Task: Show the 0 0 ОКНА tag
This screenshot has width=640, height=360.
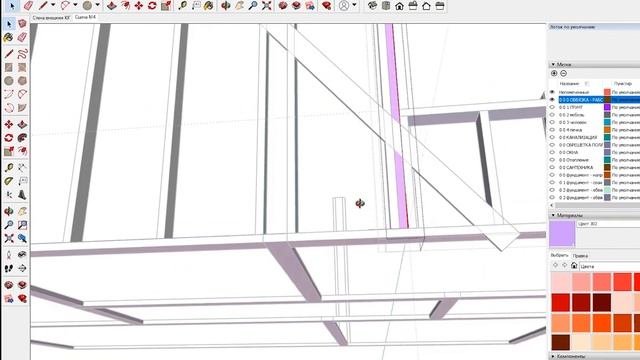Action: point(552,152)
